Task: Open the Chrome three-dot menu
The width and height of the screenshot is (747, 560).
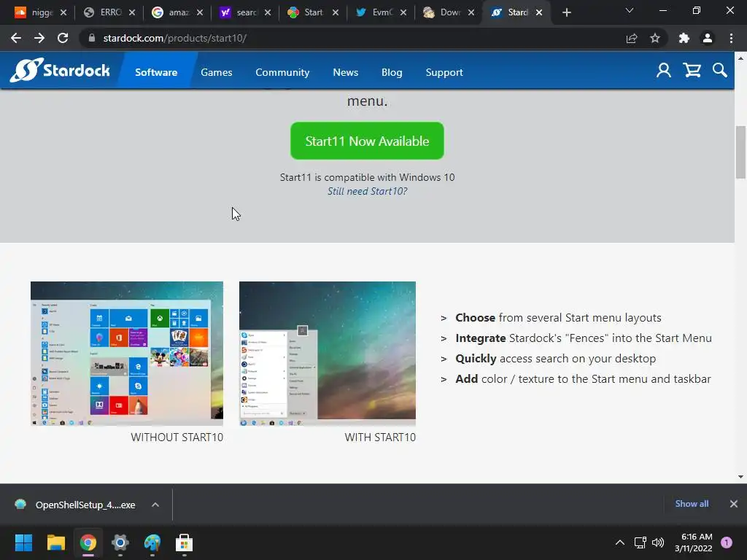Action: [731, 38]
